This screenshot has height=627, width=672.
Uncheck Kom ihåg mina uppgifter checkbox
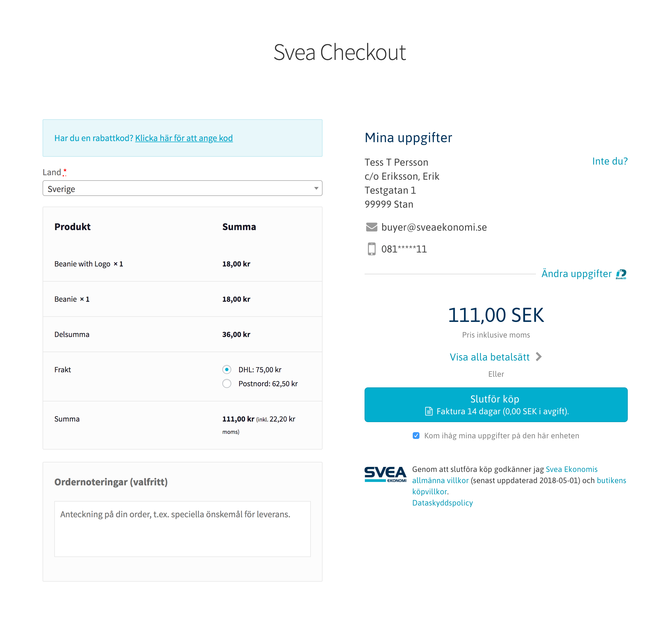[x=416, y=435]
